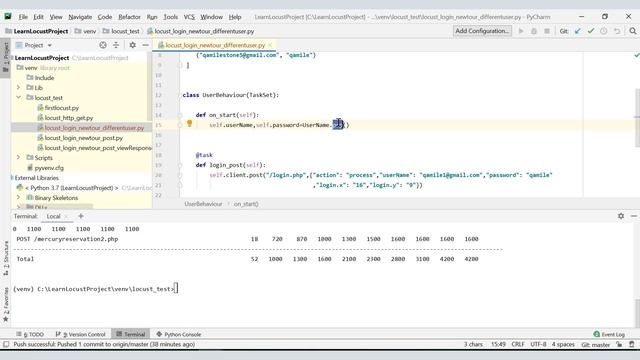Open Project panel settings gear
640x360 pixels.
click(x=132, y=45)
